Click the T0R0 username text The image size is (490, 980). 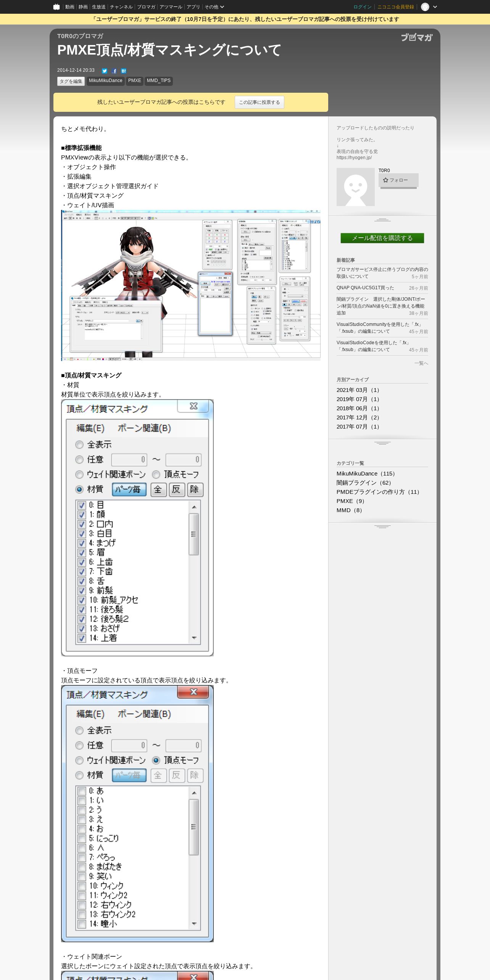(x=384, y=171)
